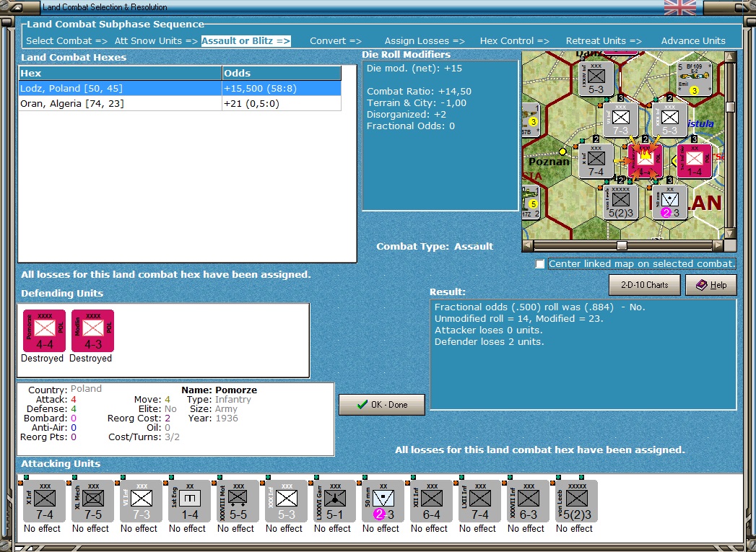Screen dimensions: 756x552
Task: Click the Select Combat subphase step
Action: (66, 41)
